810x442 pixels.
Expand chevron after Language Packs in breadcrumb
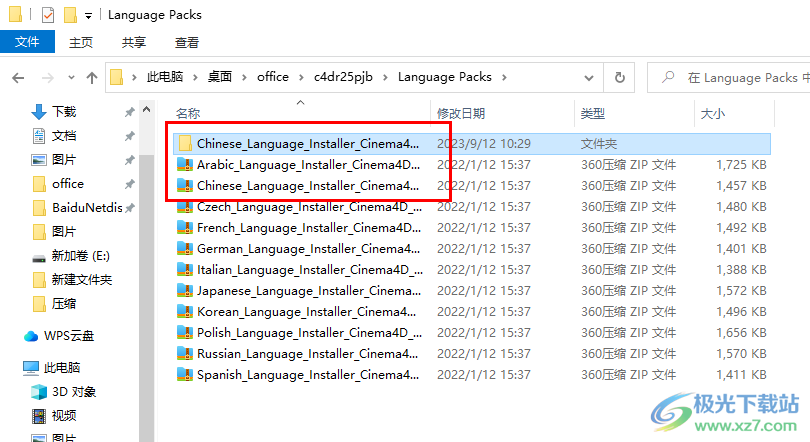click(x=504, y=77)
